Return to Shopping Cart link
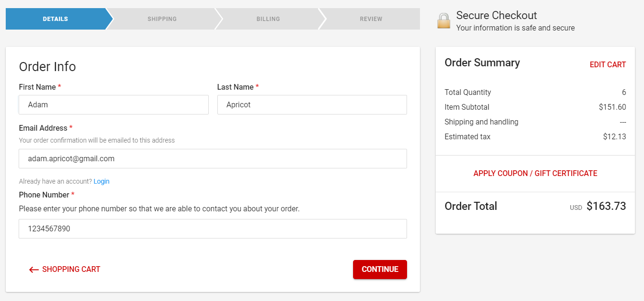 (71, 270)
